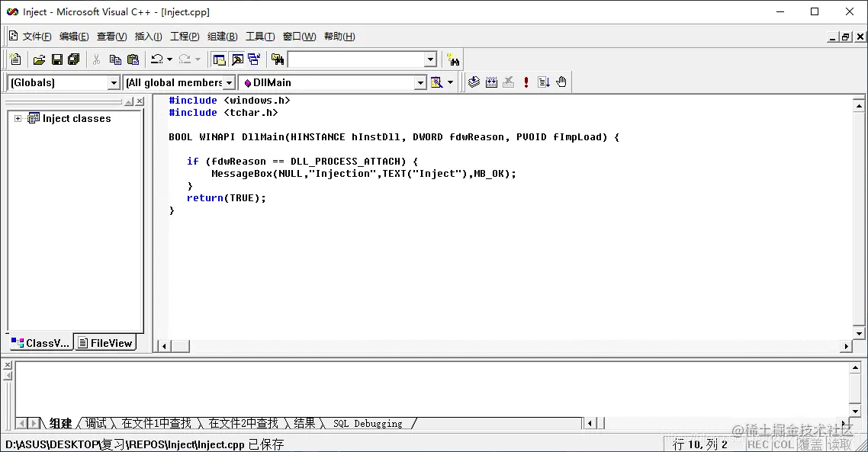
Task: Open the 窗口(W) menu
Action: click(x=300, y=37)
